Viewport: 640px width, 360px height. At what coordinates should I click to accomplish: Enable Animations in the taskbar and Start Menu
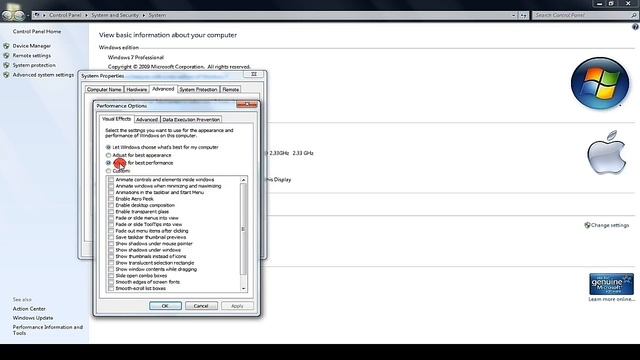click(111, 192)
